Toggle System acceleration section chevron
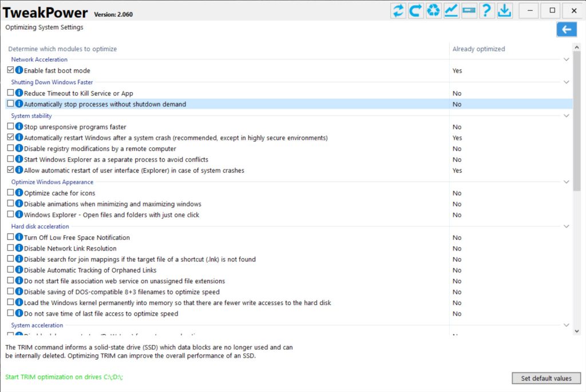 tap(566, 325)
